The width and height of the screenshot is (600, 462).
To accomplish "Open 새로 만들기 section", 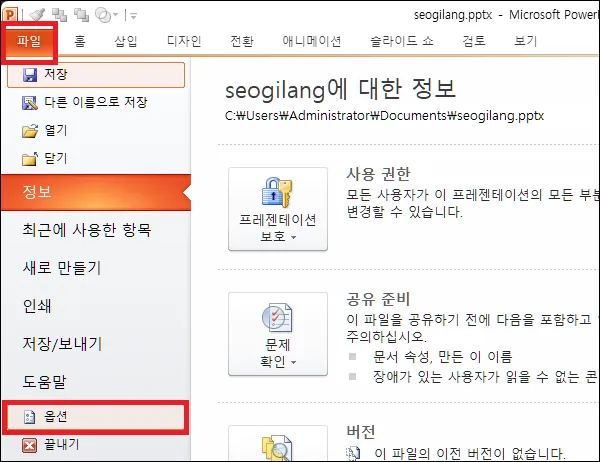I will click(62, 268).
